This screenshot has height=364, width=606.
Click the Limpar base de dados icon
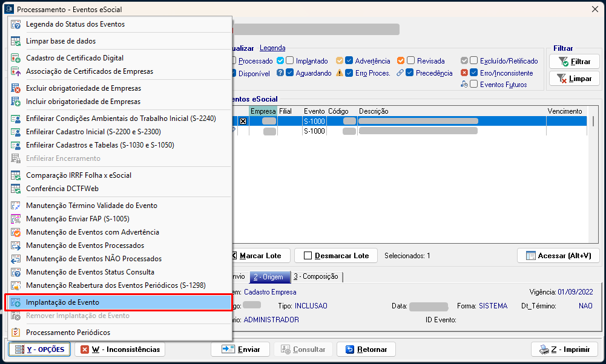(x=16, y=41)
